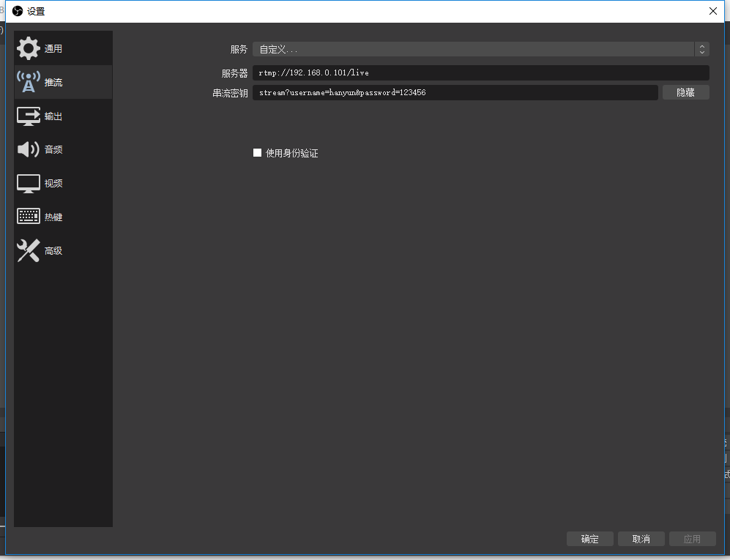Open the 热键 hotkeys keyboard icon
Screen dimensions: 730x560
pos(29,217)
